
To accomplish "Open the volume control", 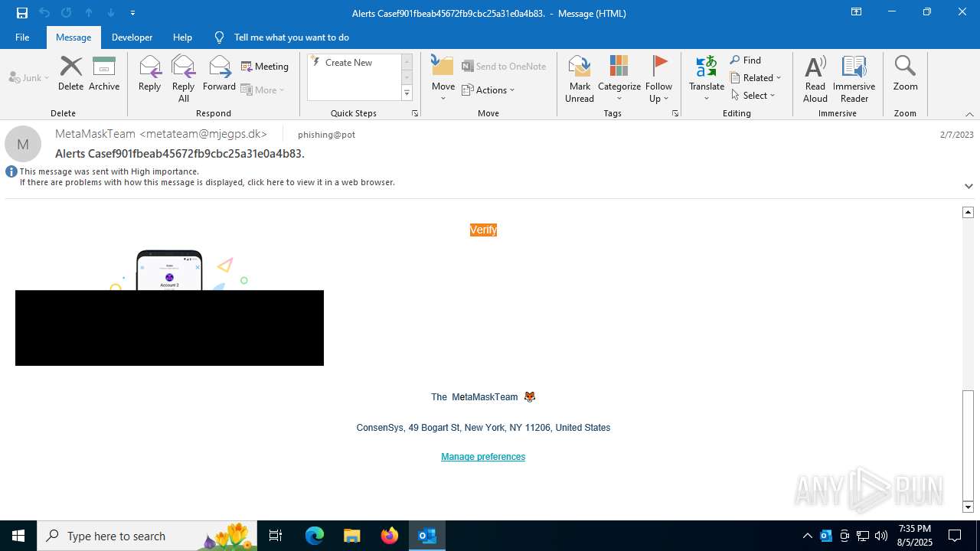I will coord(881,536).
